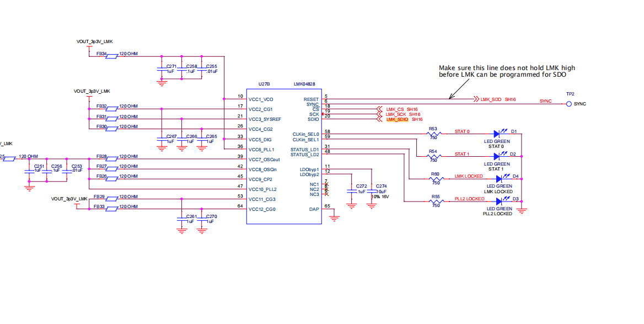Select the R53 750 ohm resistor symbol

pos(434,134)
